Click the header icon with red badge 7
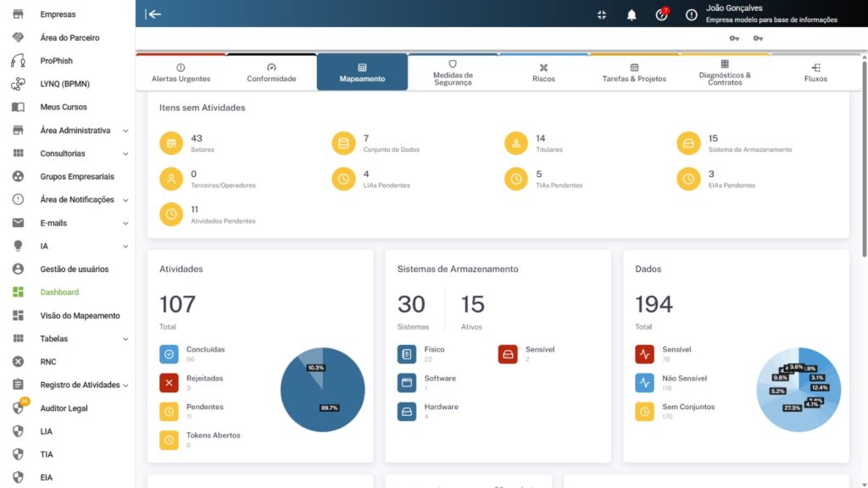The height and width of the screenshot is (488, 868). pyautogui.click(x=662, y=14)
